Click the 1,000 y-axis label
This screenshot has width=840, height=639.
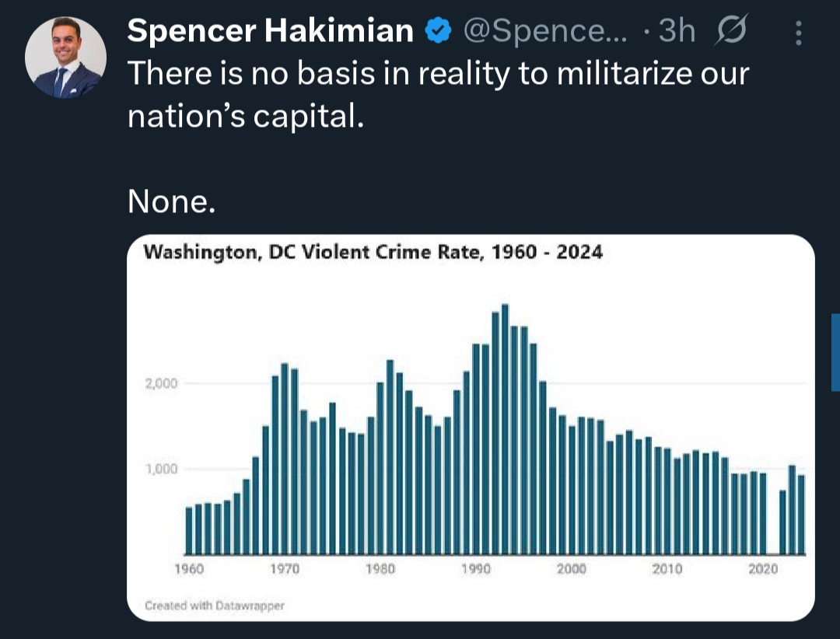[x=161, y=470]
